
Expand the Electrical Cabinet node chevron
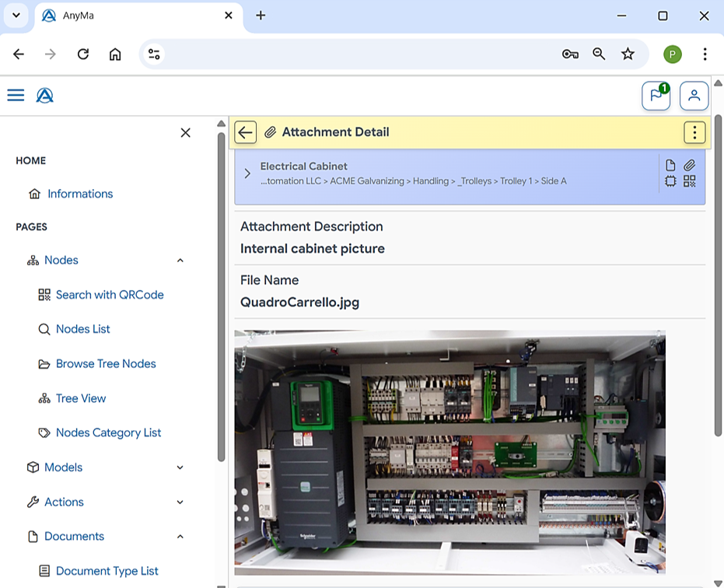pyautogui.click(x=247, y=173)
